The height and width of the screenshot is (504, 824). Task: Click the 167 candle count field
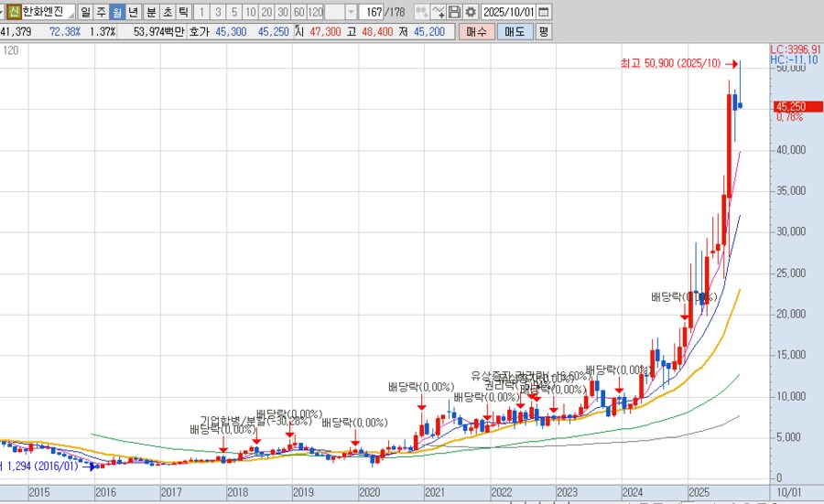(373, 12)
